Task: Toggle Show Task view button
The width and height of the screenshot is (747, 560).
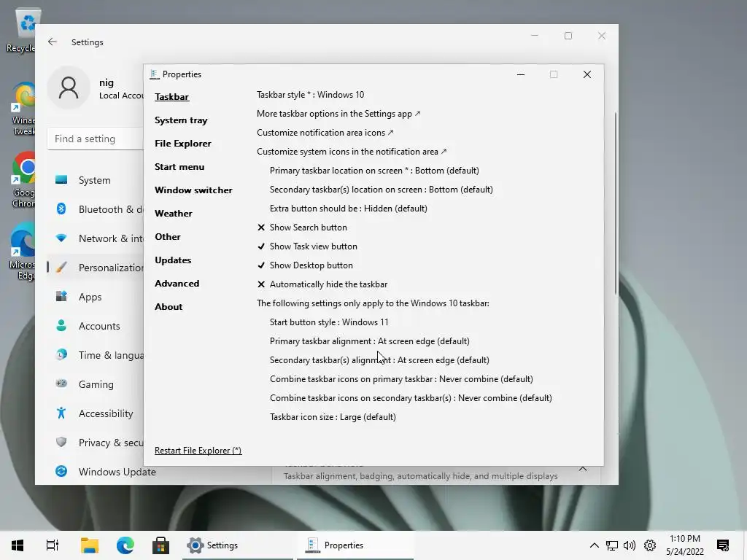Action: [307, 246]
